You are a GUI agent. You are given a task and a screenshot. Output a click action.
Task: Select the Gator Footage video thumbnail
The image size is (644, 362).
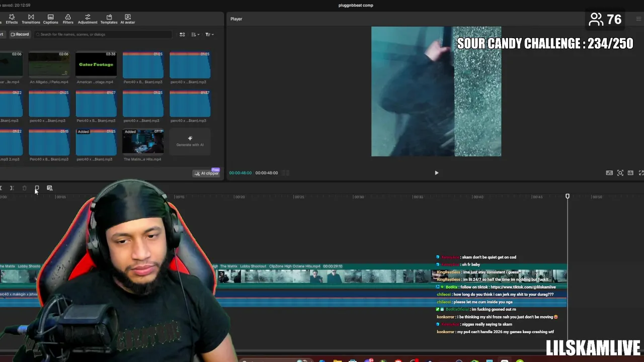click(96, 64)
